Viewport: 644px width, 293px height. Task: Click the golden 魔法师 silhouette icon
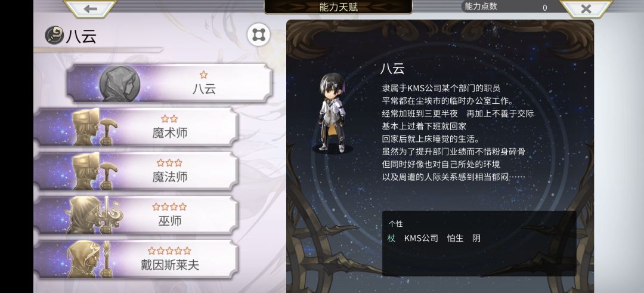(x=94, y=171)
